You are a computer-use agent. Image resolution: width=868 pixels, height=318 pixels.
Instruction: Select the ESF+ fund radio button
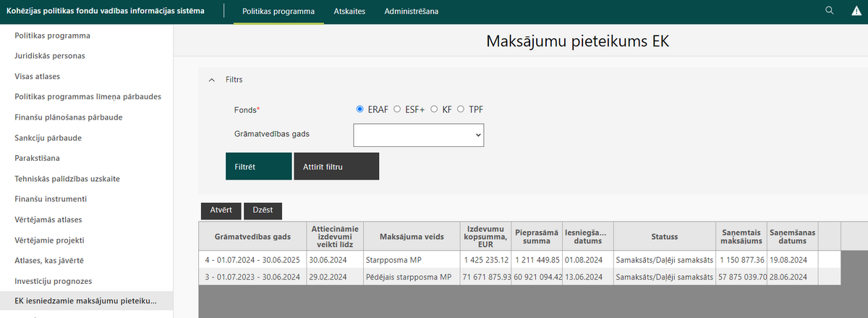(397, 109)
